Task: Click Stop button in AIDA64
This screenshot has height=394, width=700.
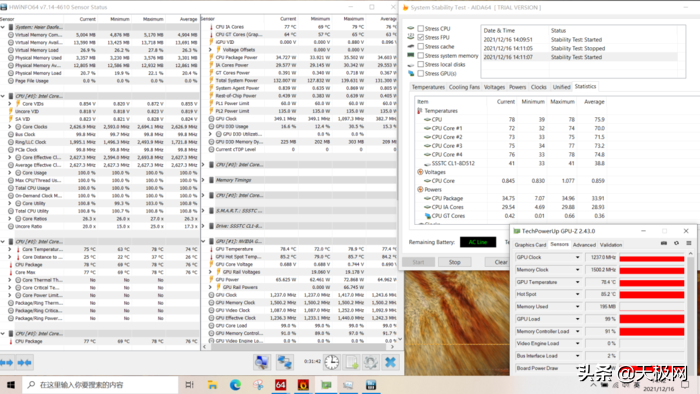Action: click(x=454, y=262)
